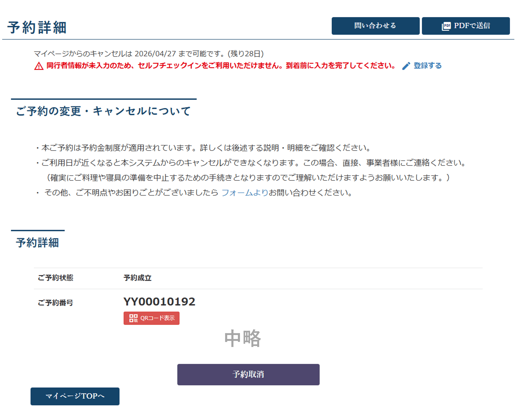Click reservation number YY00010192
This screenshot has width=524, height=420.
(x=159, y=302)
